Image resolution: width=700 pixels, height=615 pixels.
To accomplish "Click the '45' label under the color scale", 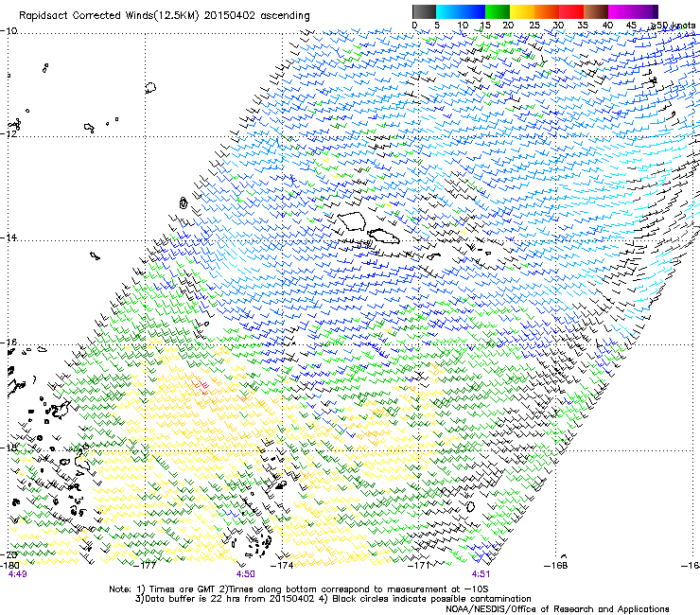I will [x=631, y=26].
